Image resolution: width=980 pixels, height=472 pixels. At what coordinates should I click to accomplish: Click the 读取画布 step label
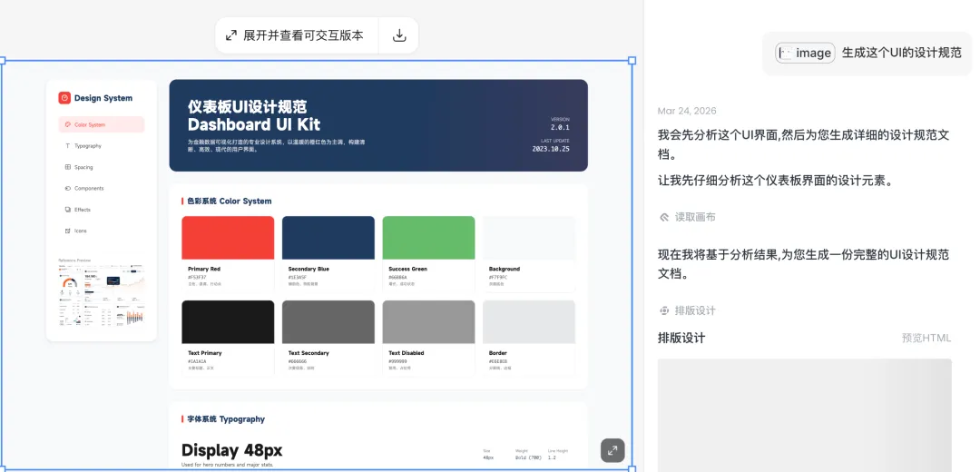[x=695, y=217]
